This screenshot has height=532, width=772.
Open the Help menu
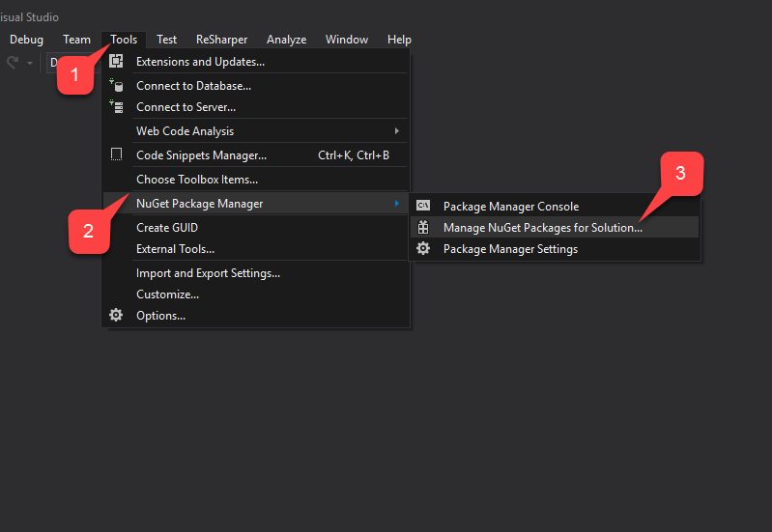click(399, 40)
